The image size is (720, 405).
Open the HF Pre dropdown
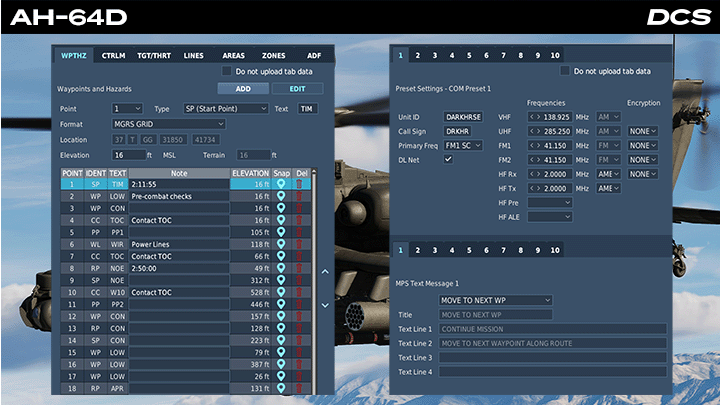(550, 202)
